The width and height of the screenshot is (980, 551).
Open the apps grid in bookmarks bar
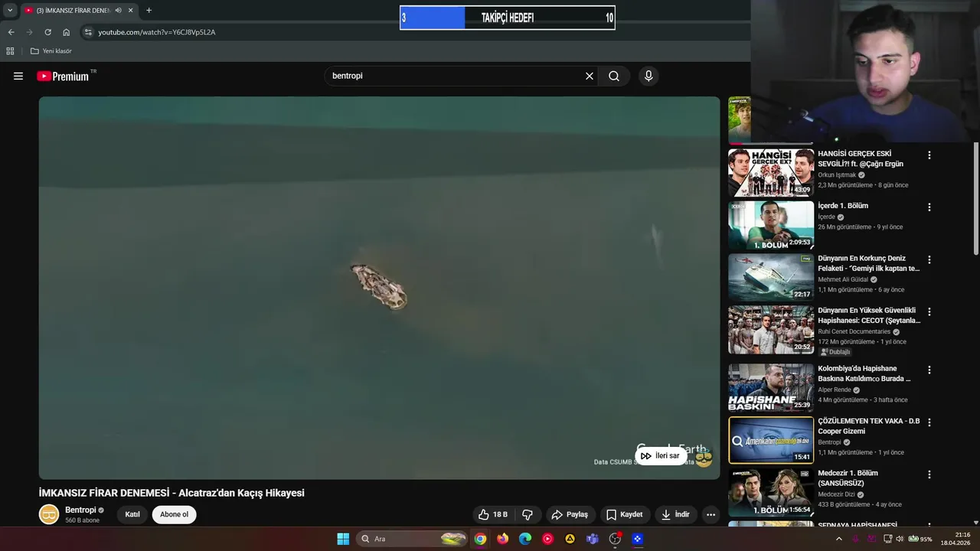pos(10,51)
